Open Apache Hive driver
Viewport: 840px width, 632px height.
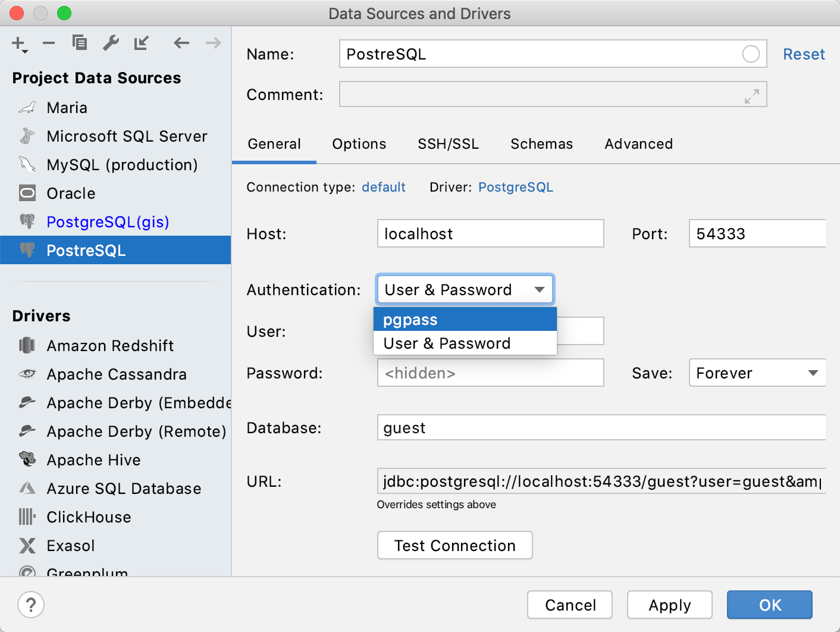tap(115, 460)
